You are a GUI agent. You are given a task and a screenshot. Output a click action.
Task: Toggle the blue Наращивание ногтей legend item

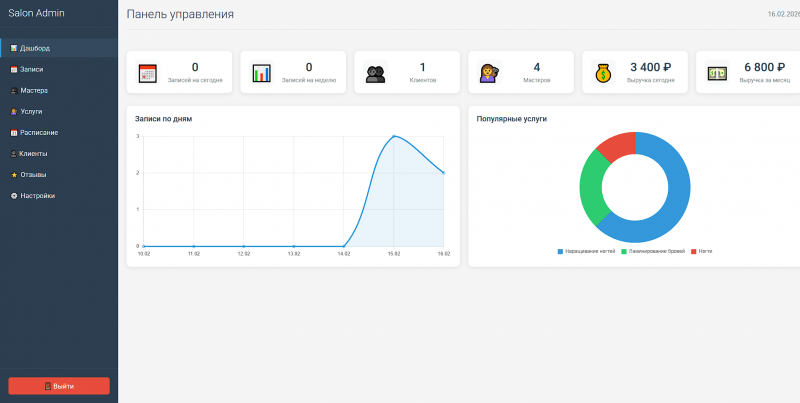point(586,251)
